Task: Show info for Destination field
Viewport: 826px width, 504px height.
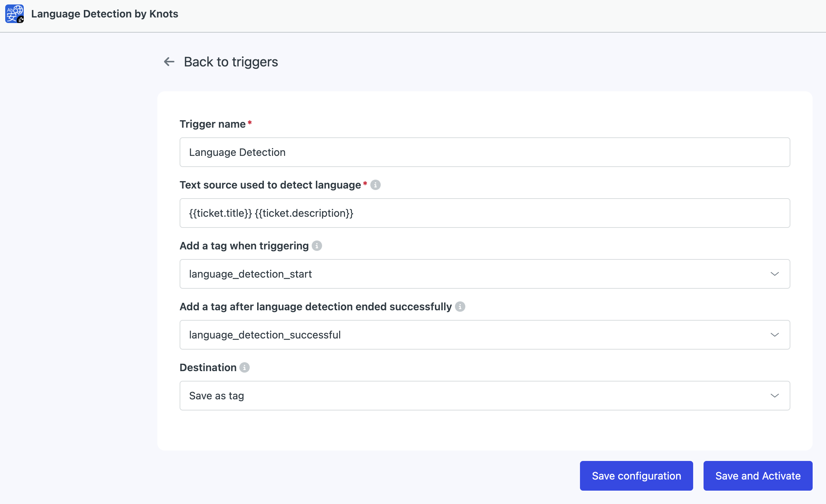Action: (x=245, y=367)
